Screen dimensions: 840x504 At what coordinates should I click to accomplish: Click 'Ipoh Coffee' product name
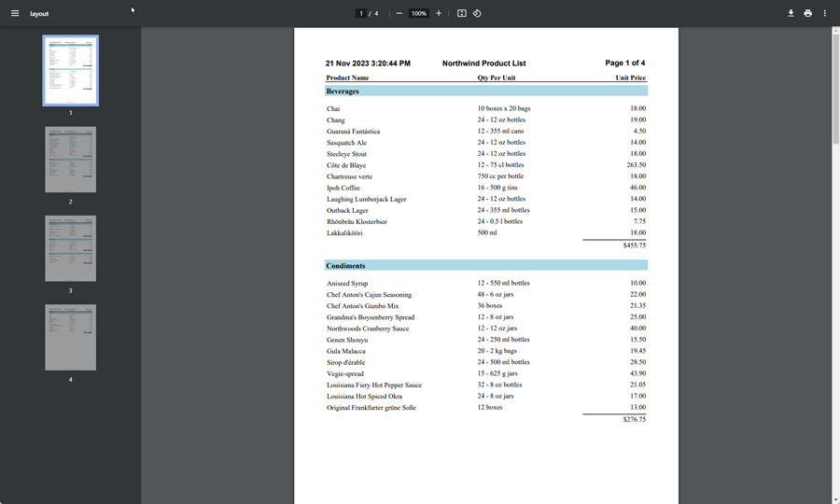[x=343, y=188]
